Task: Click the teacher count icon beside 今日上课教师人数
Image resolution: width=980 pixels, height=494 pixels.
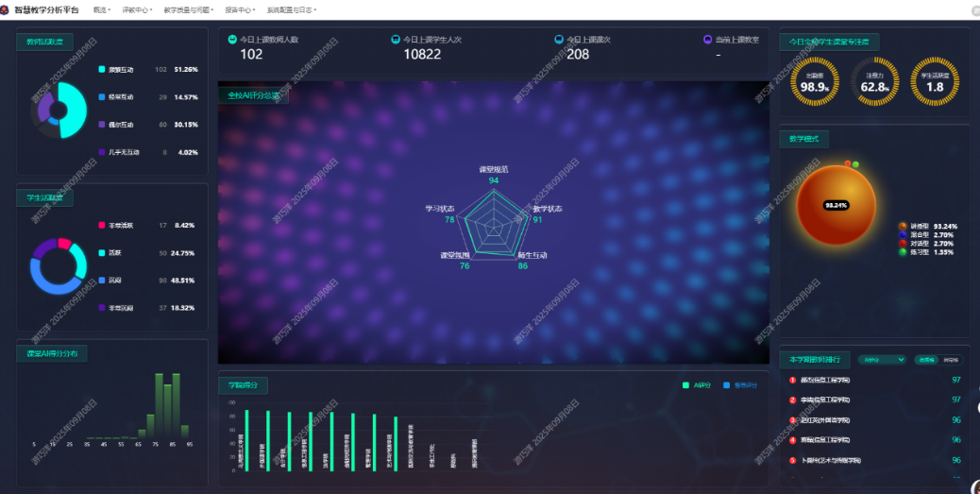Action: (x=232, y=40)
